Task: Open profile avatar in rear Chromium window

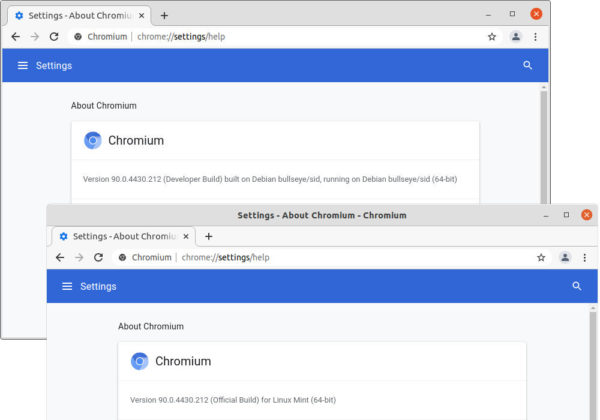Action: [516, 37]
